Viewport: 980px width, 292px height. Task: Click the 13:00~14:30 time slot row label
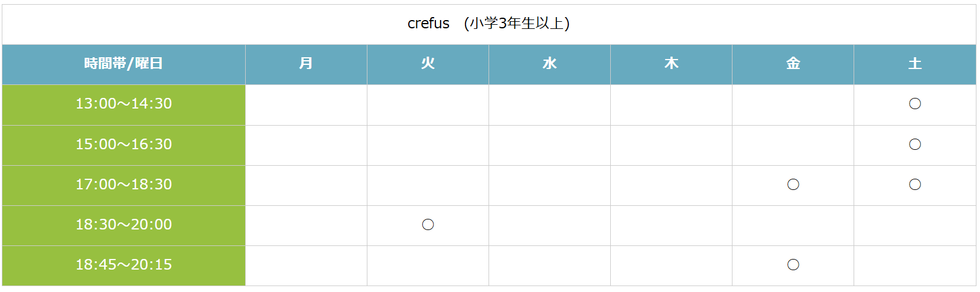[x=123, y=104]
